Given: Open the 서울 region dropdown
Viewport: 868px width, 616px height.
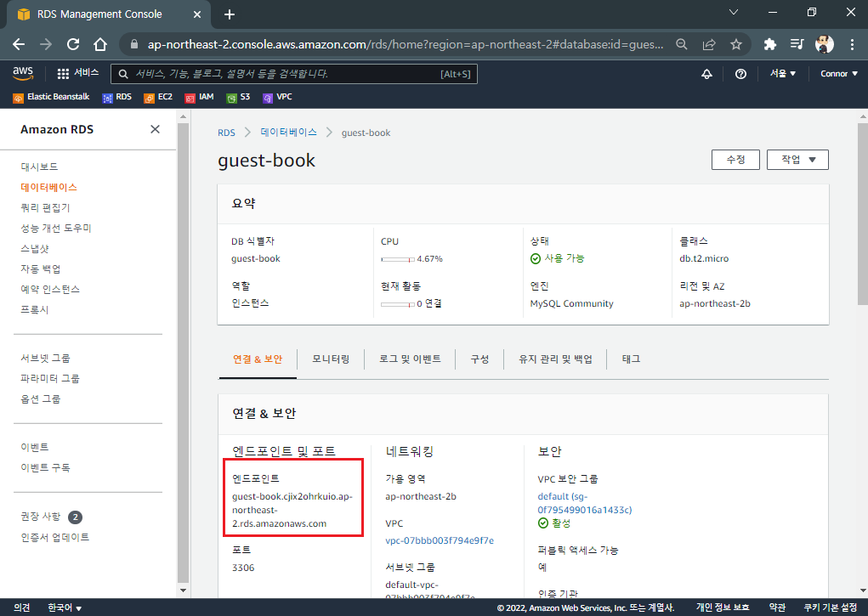Looking at the screenshot, I should coord(783,74).
